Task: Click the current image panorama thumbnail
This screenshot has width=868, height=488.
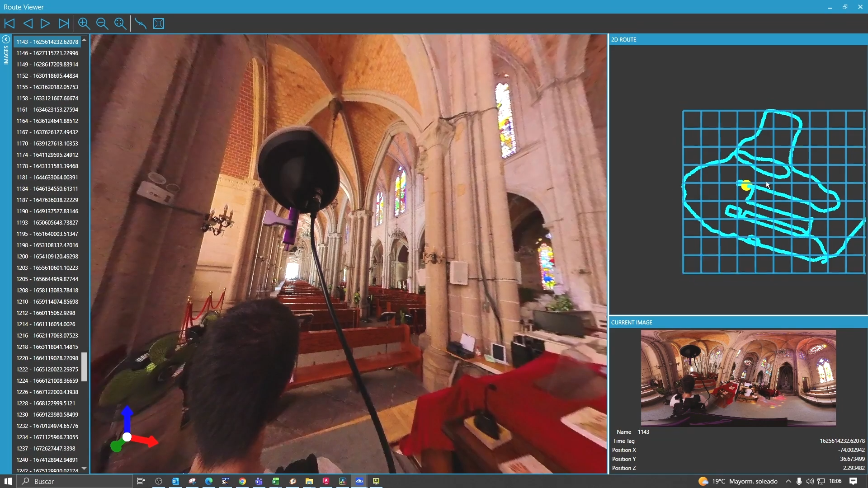Action: 738,378
